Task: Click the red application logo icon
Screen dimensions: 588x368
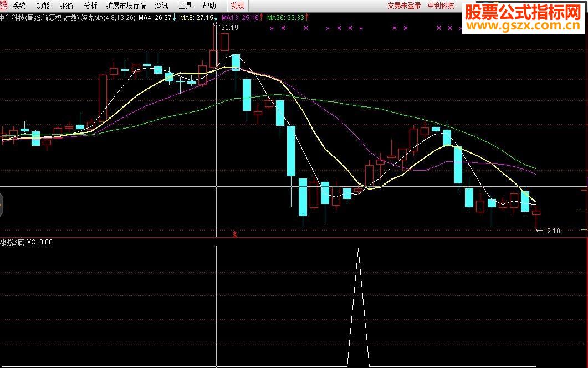Action: [x=3, y=5]
